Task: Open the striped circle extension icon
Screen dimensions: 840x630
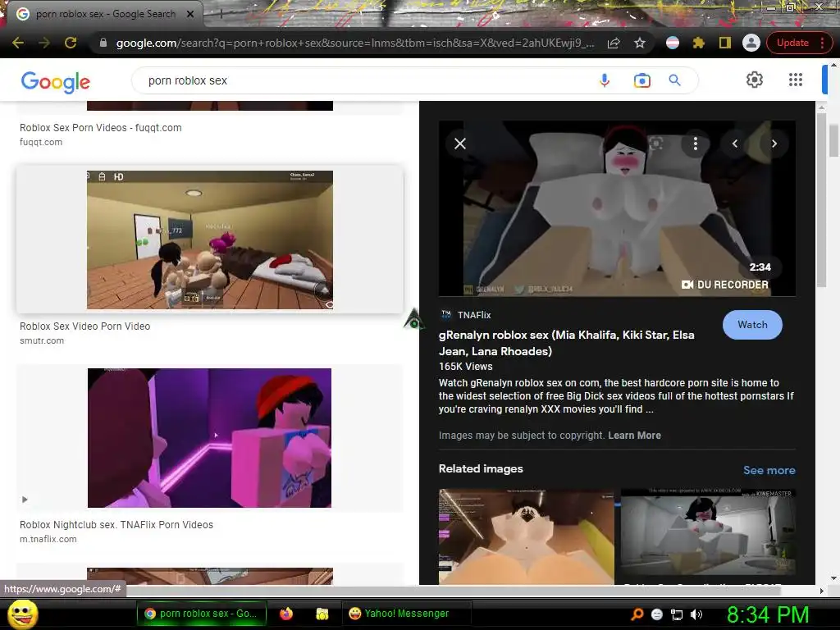Action: pyautogui.click(x=673, y=43)
